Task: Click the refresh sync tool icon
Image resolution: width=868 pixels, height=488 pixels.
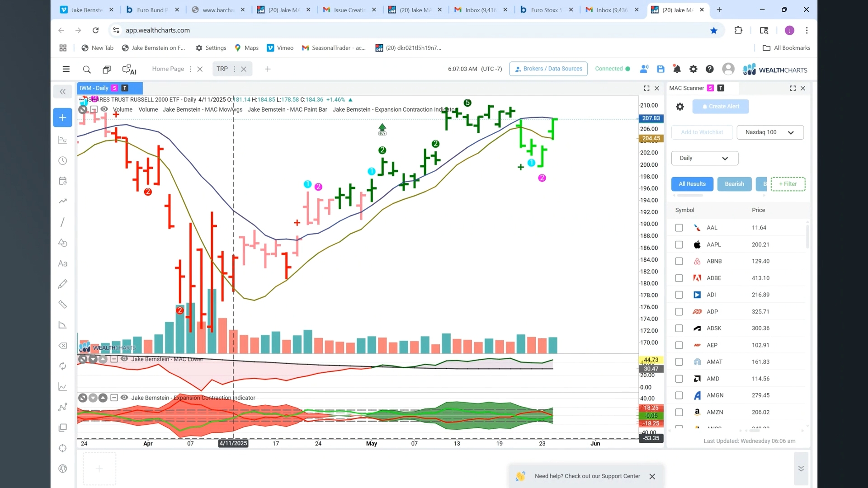Action: (62, 366)
